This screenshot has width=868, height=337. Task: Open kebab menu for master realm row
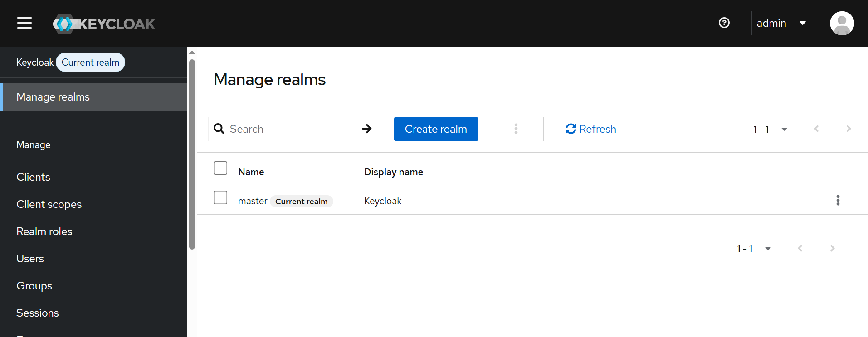[x=838, y=200]
